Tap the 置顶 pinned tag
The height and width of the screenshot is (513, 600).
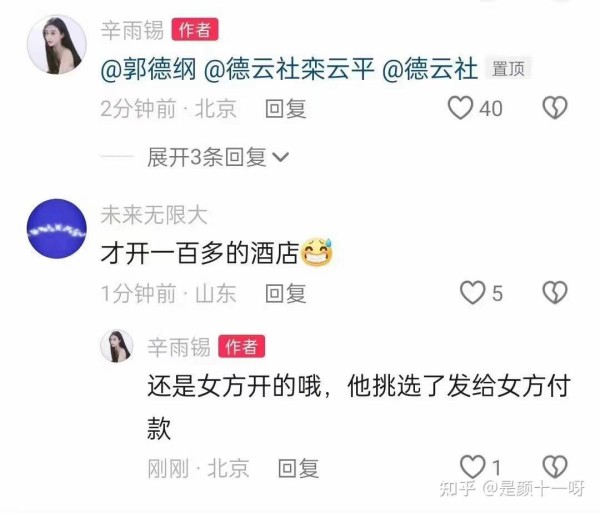tap(508, 69)
